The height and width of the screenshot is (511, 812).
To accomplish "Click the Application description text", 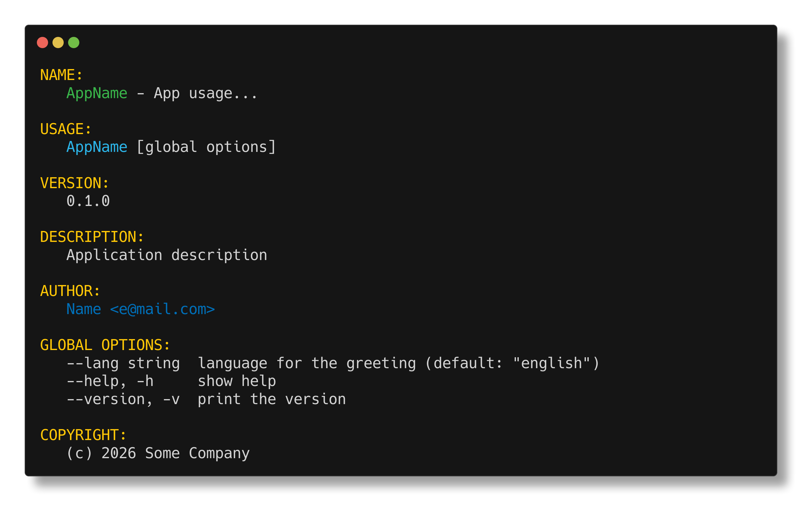I will point(167,255).
